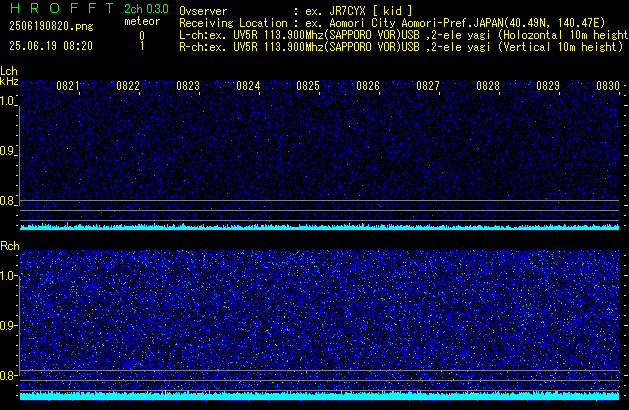The width and height of the screenshot is (629, 410).
Task: Click the meteor count value '0'
Action: click(x=142, y=36)
